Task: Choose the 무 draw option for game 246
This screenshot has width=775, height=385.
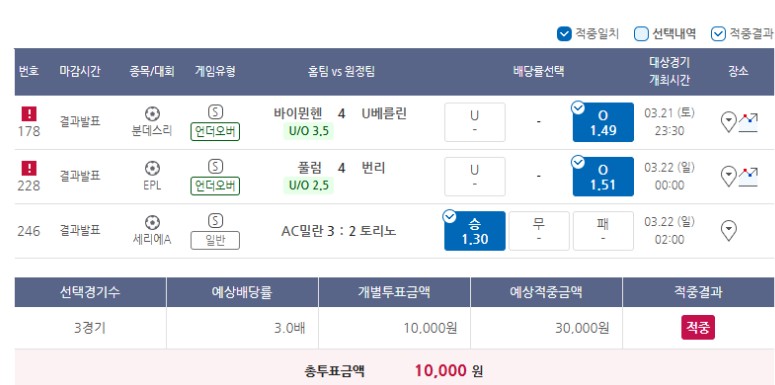Action: coord(539,231)
